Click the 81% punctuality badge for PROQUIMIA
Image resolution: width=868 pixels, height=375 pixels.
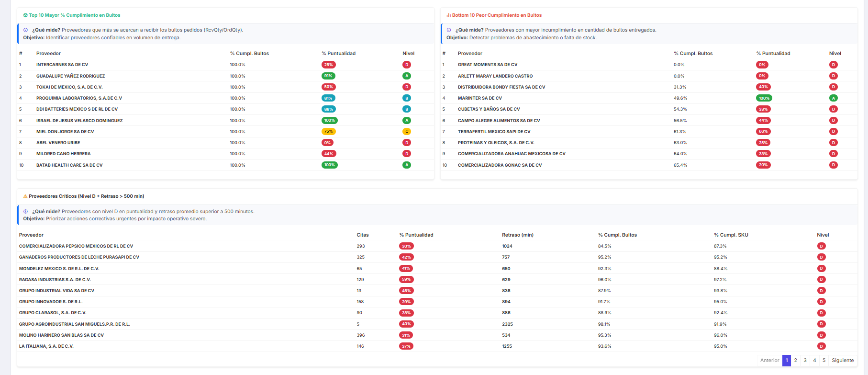328,98
